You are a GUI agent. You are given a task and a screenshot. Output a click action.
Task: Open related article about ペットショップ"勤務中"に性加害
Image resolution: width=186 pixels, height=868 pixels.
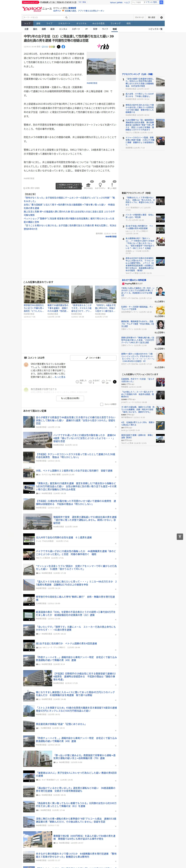(69, 220)
